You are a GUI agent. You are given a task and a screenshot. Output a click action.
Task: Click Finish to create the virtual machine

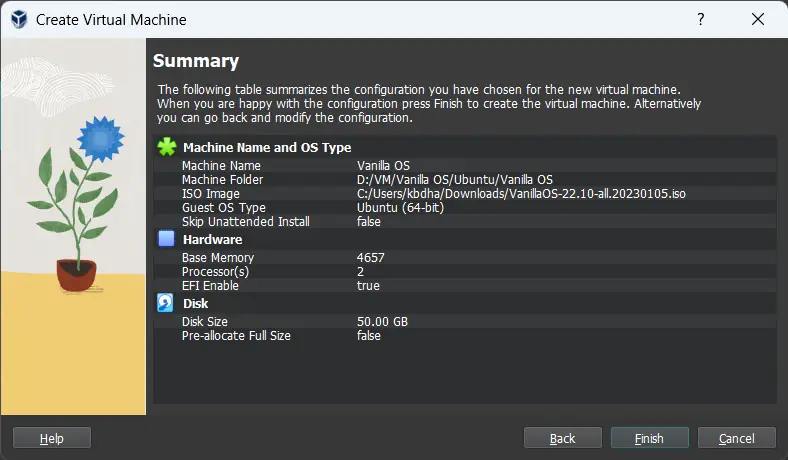649,438
